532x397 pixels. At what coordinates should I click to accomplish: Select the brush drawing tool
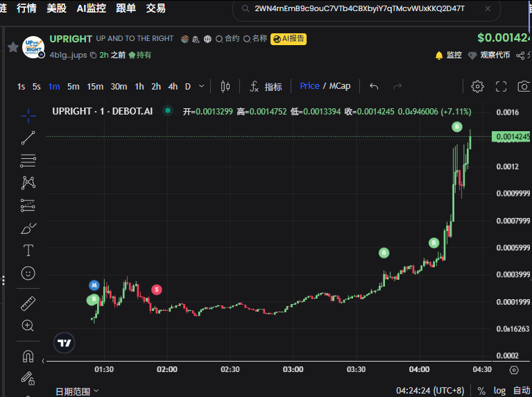[x=28, y=228]
